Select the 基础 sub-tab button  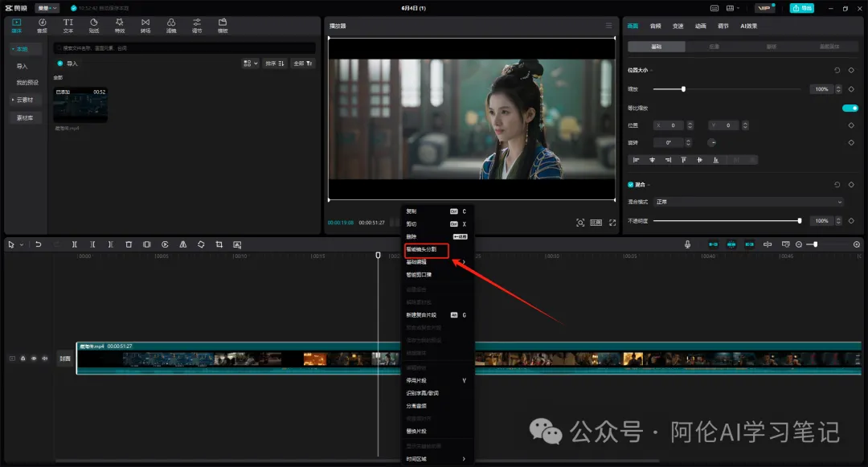pos(657,47)
